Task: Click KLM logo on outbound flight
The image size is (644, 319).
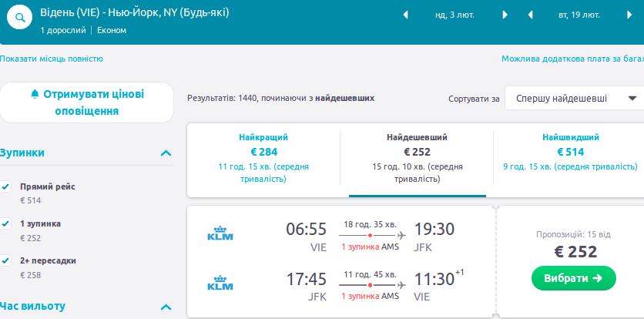Action: tap(220, 233)
